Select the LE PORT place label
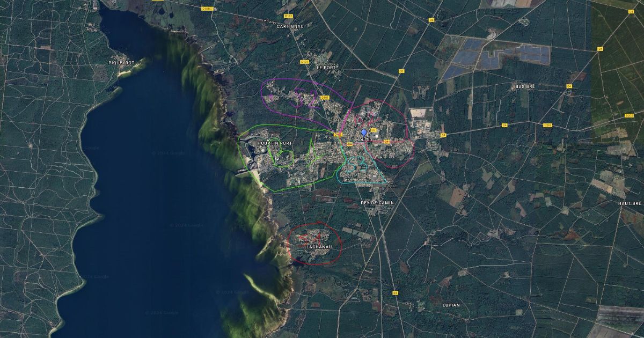 326,68
